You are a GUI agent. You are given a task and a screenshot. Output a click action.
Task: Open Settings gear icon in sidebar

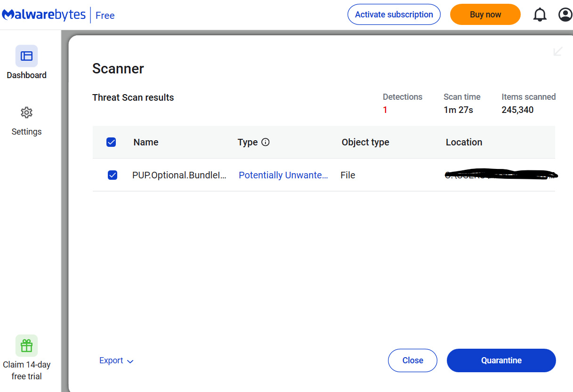(26, 112)
